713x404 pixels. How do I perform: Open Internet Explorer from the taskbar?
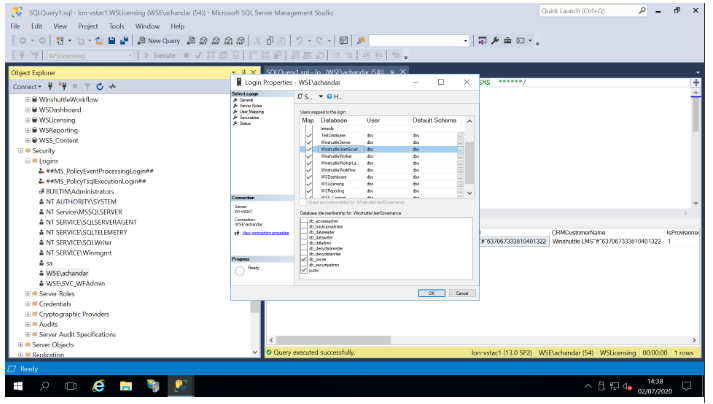click(x=99, y=385)
